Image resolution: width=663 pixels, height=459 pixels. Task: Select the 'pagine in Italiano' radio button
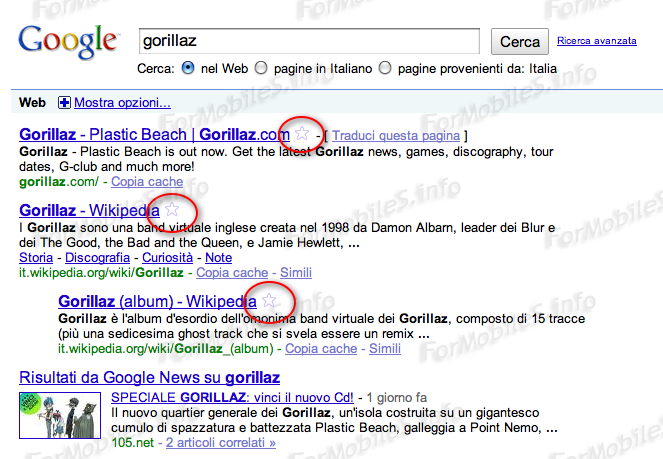[x=261, y=69]
